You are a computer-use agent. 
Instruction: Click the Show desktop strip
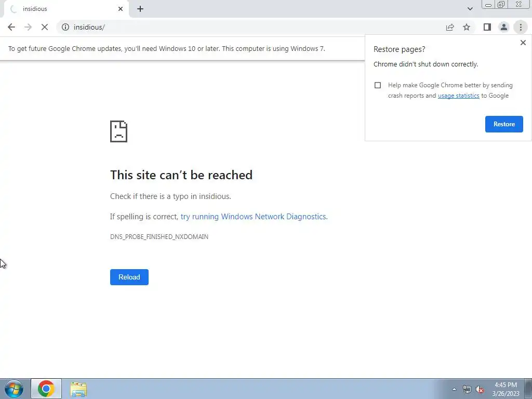528,389
